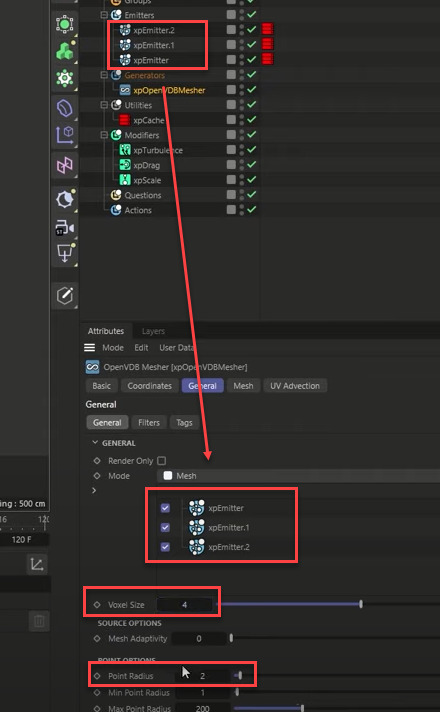Click the Voxel Size slider handle
440x712 pixels.
click(x=361, y=604)
